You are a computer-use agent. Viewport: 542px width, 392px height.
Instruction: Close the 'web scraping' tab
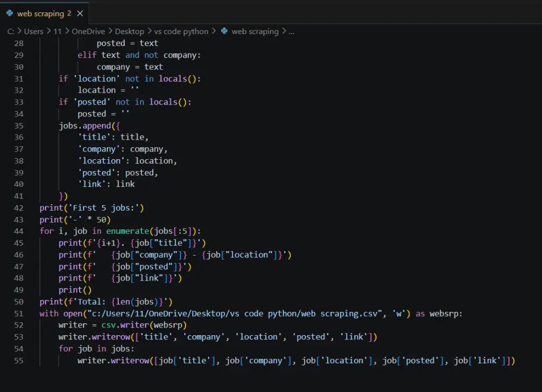[80, 14]
